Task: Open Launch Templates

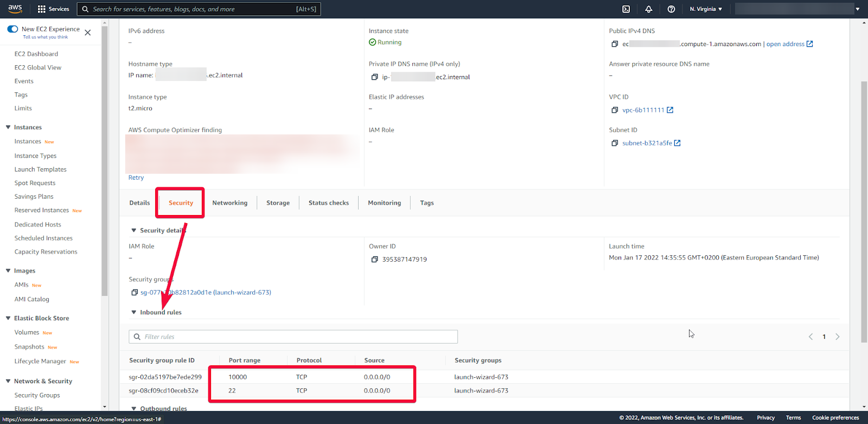Action: (41, 169)
